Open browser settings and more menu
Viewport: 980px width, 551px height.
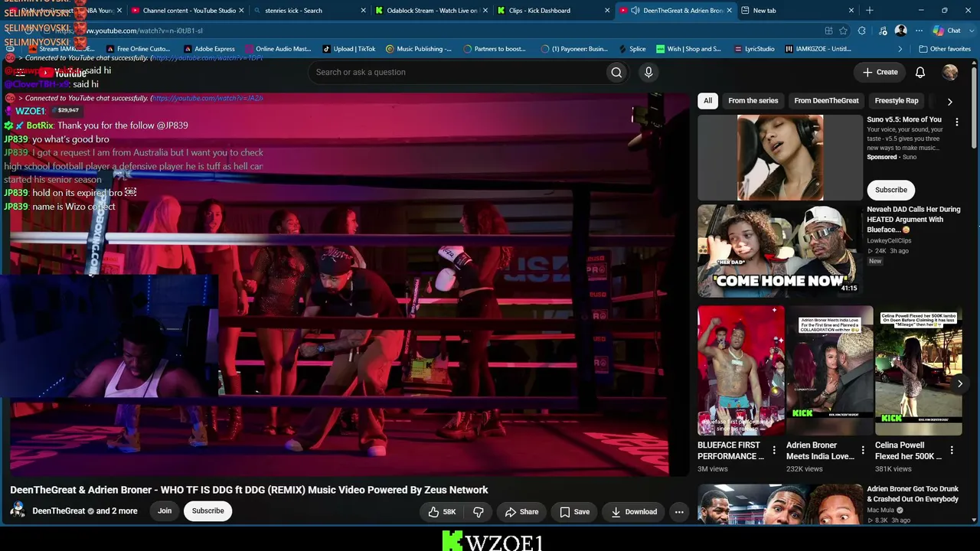(x=919, y=31)
